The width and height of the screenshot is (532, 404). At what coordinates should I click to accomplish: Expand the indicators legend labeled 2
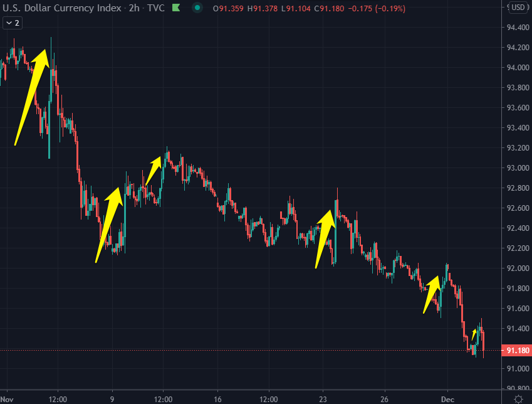[x=13, y=23]
